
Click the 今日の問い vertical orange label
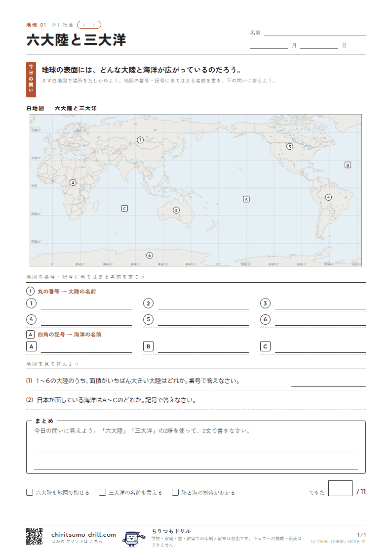(31, 80)
